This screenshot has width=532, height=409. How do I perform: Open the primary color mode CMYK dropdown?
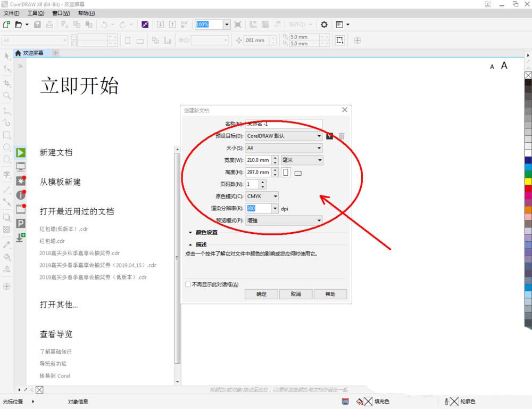coord(262,197)
